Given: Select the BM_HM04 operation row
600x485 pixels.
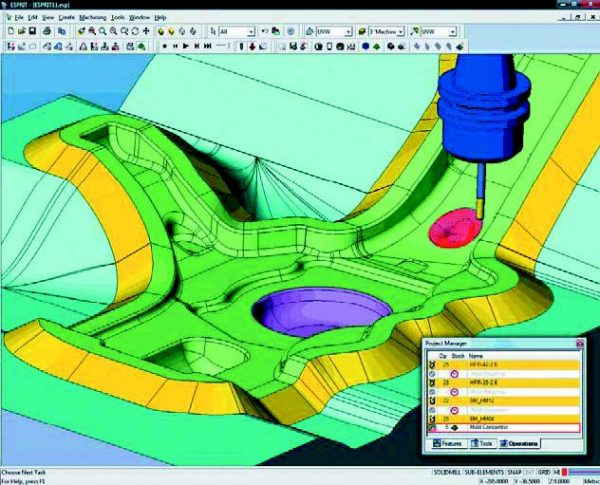Looking at the screenshot, I should [504, 419].
